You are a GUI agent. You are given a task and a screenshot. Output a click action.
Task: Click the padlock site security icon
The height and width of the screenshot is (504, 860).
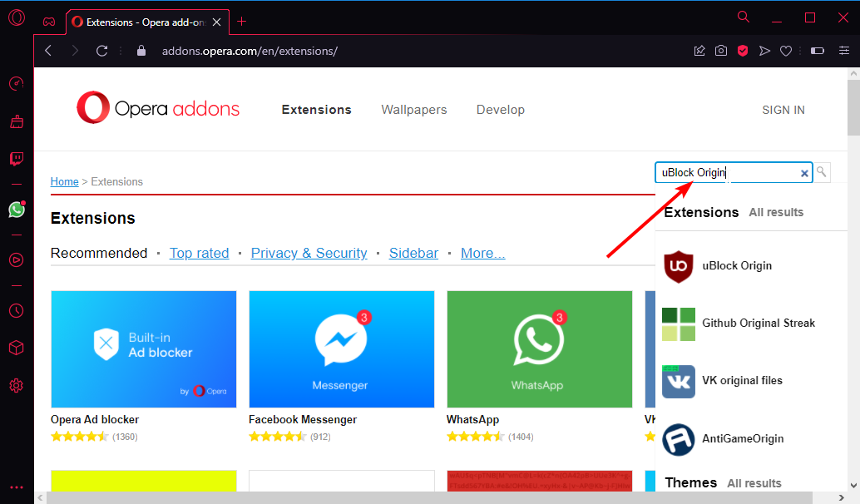(x=141, y=51)
